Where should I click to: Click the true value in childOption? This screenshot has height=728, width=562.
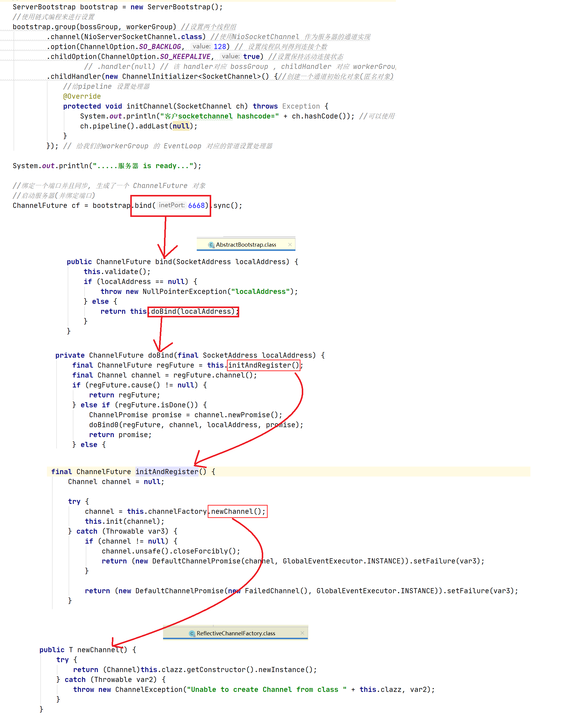pos(251,57)
